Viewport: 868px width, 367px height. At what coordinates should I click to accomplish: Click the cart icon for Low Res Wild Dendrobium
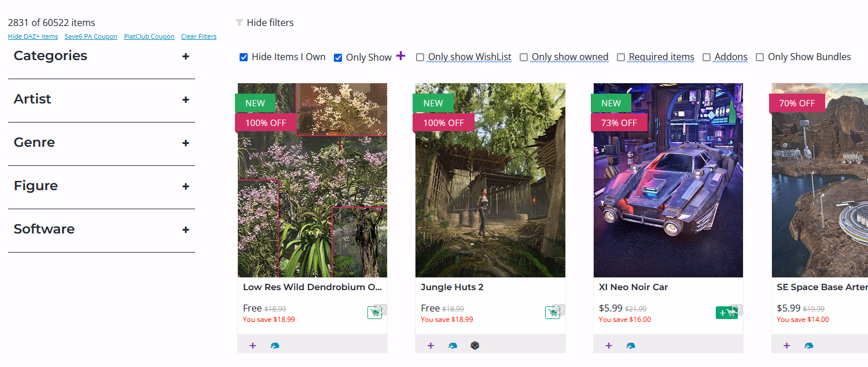point(374,313)
